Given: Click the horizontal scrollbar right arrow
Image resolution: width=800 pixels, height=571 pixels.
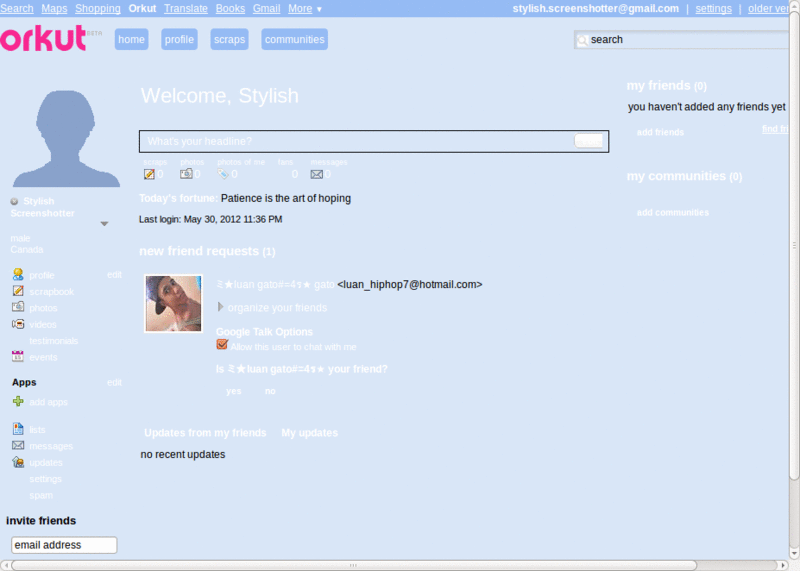Looking at the screenshot, I should (x=783, y=565).
